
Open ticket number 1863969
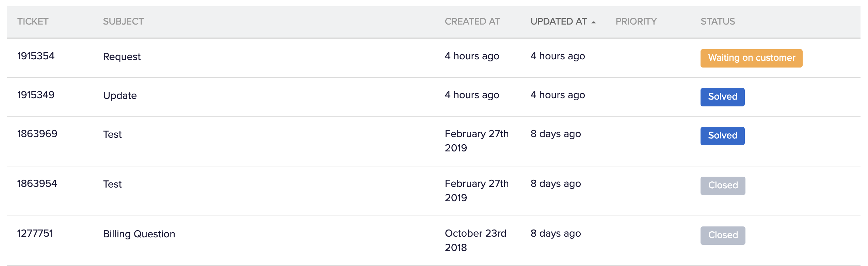click(x=37, y=134)
